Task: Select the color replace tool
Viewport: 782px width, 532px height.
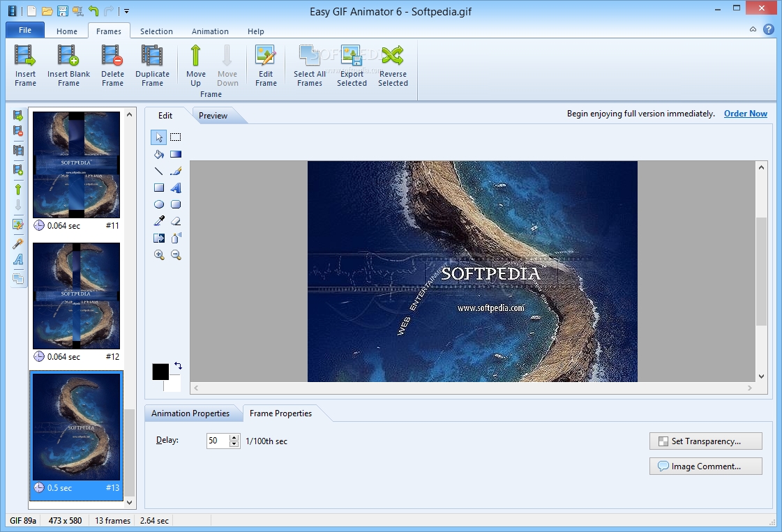Action: click(158, 238)
